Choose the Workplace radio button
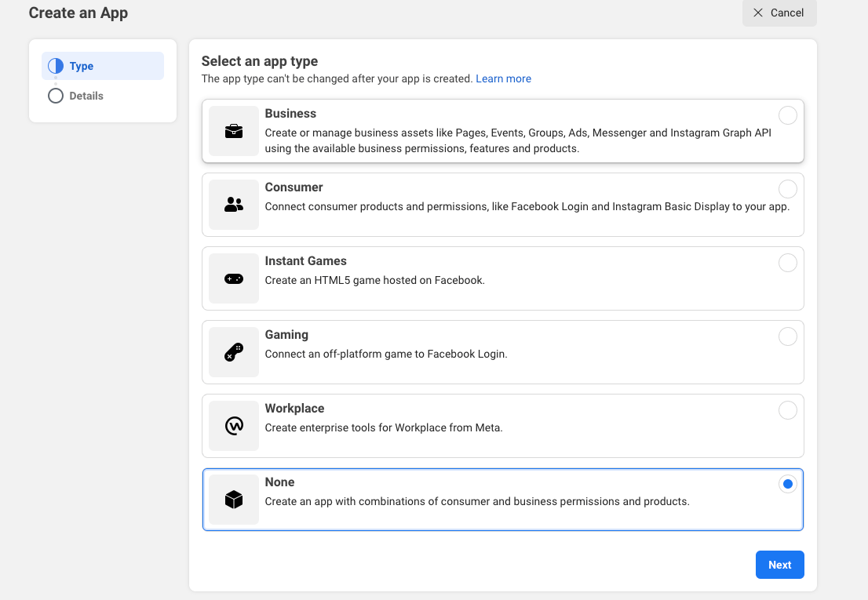The width and height of the screenshot is (868, 600). (787, 410)
